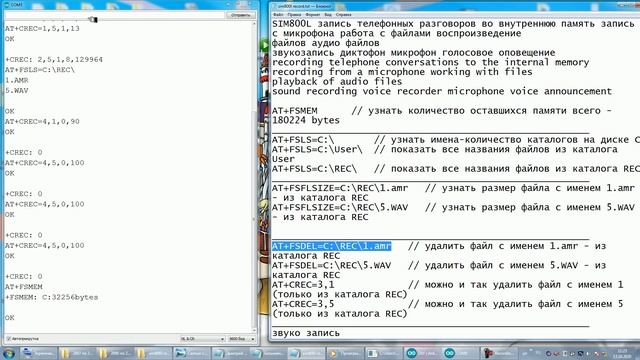Click the highlighted AT+FSDEL=C:\REC\1.amr line in Notepad

(x=331, y=246)
